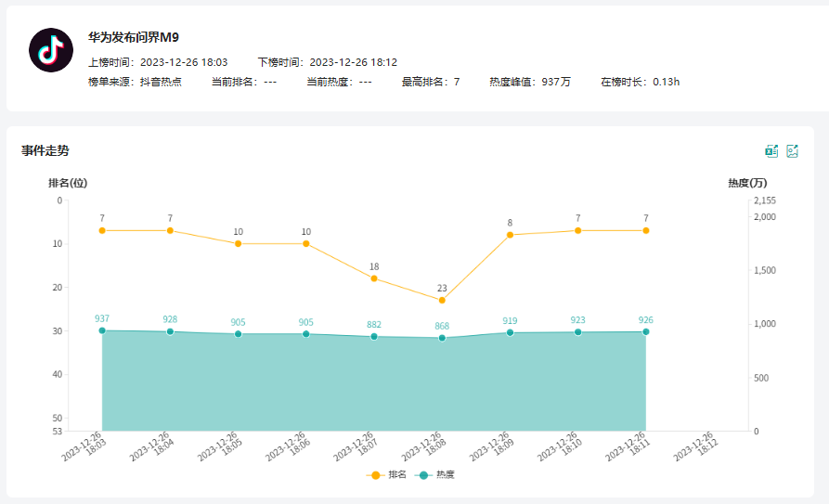Click 榜单来源 抖音热点 text
The width and height of the screenshot is (829, 504).
click(135, 82)
